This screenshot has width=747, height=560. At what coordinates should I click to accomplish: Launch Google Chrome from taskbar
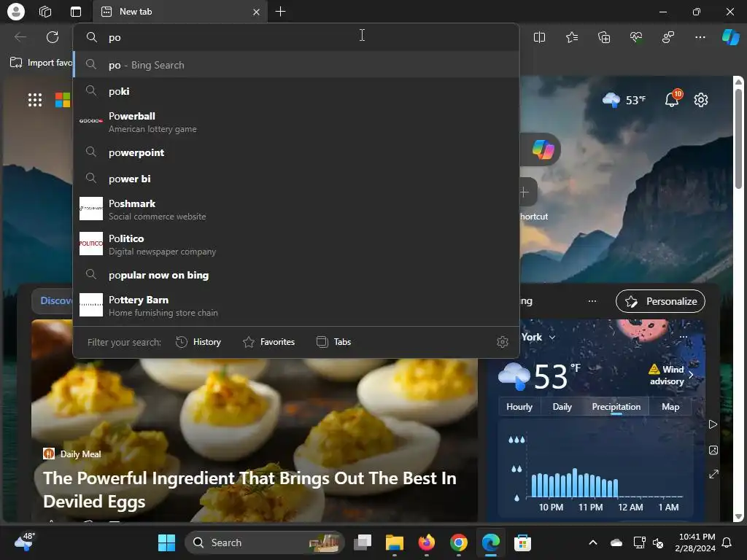tap(458, 542)
